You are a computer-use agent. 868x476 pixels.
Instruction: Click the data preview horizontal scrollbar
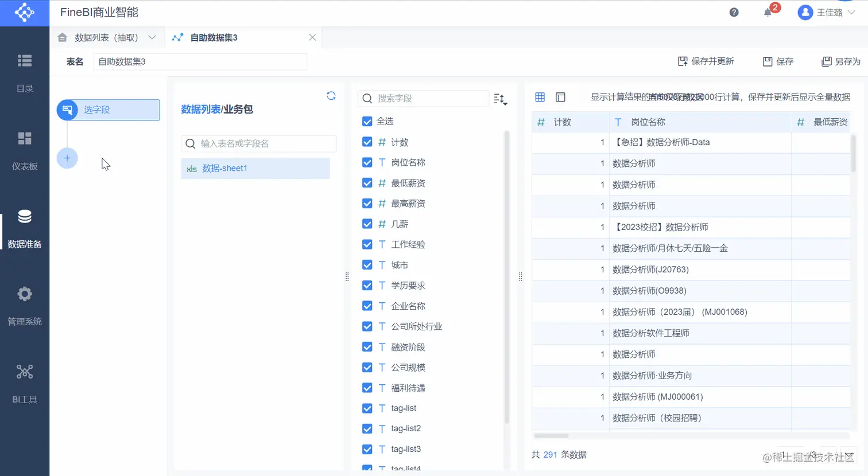tap(551, 435)
